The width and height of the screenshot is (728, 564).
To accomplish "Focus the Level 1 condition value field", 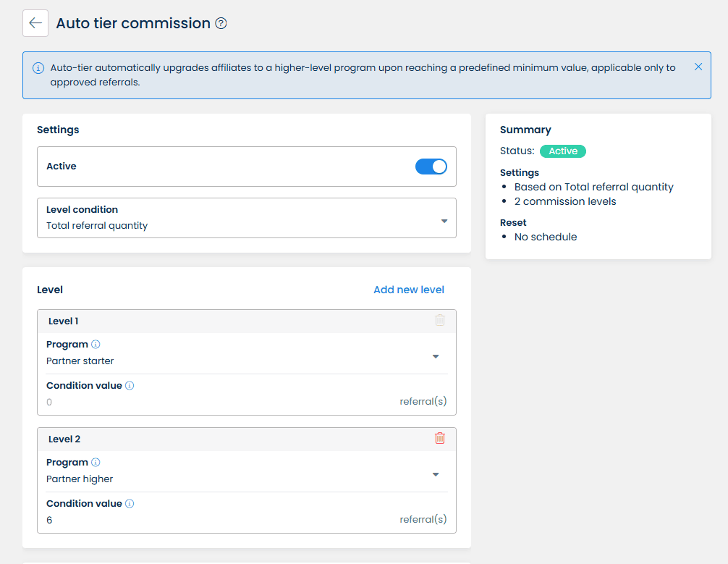I will (x=217, y=402).
